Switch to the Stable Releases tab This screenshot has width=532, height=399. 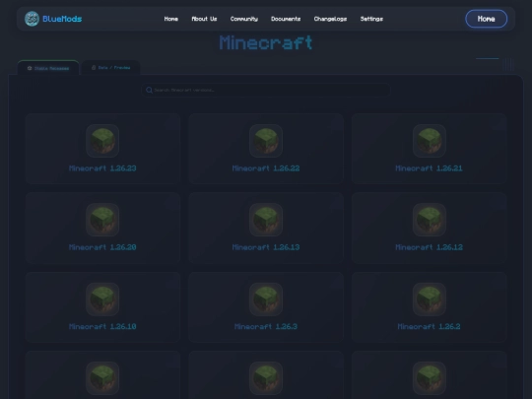(48, 68)
